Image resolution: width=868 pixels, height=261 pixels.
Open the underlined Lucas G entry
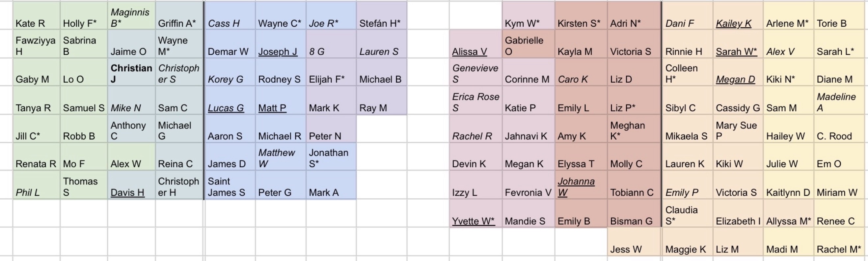226,108
